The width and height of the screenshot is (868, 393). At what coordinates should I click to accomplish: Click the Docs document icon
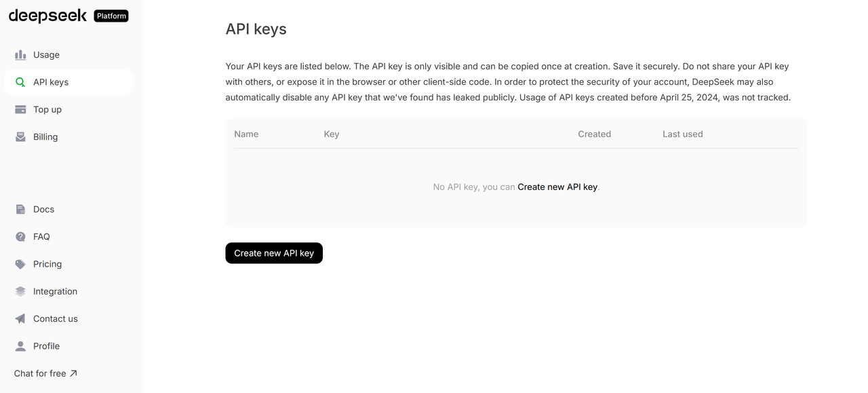20,209
